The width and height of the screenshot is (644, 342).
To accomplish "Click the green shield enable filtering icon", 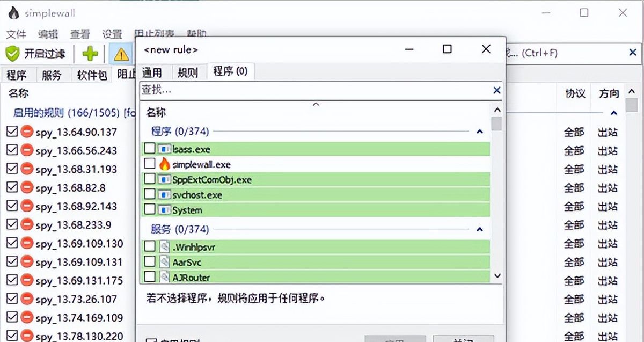I will (12, 53).
